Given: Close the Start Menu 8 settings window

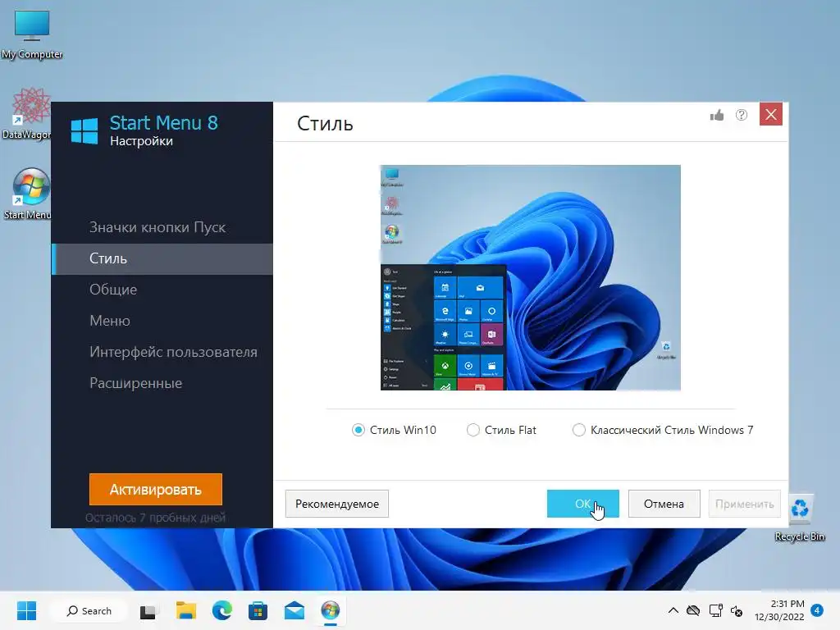Looking at the screenshot, I should [x=771, y=114].
